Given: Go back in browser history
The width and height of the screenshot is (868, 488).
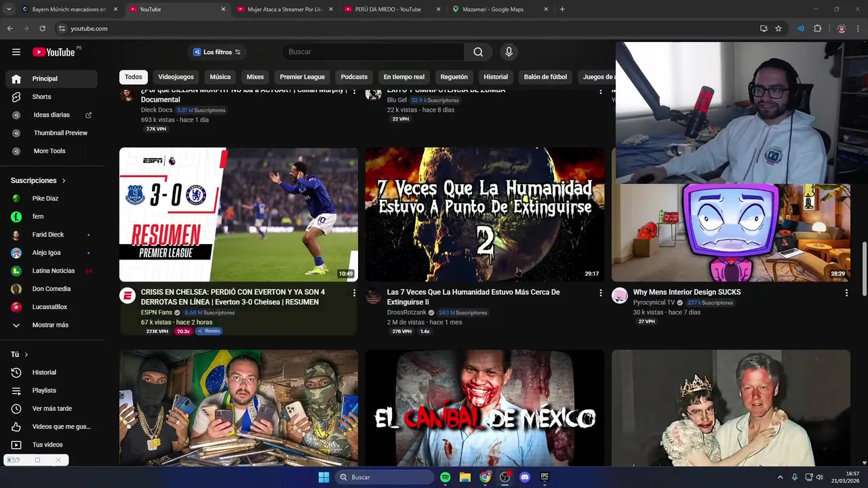Looking at the screenshot, I should pos(9,28).
